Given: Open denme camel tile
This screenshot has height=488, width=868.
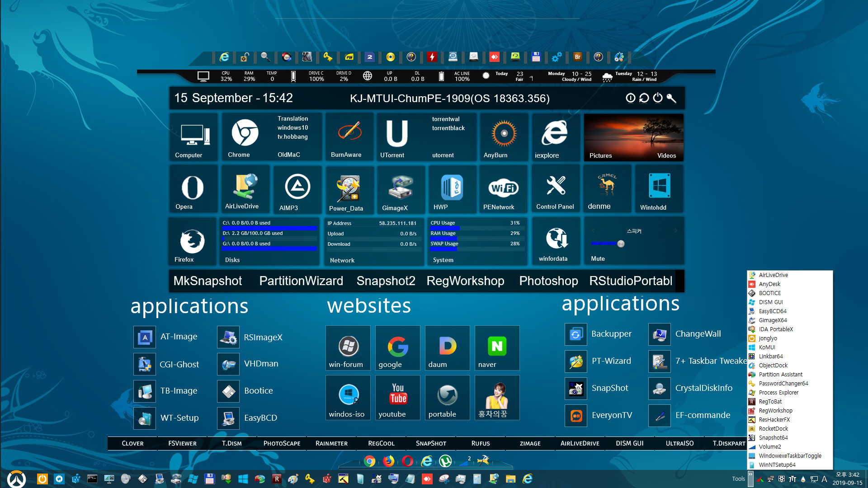Looking at the screenshot, I should coord(607,189).
